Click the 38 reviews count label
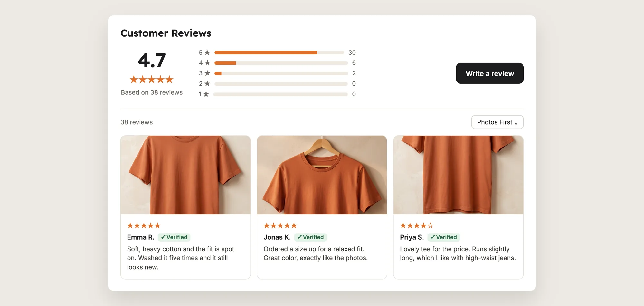644x306 pixels. click(x=137, y=122)
